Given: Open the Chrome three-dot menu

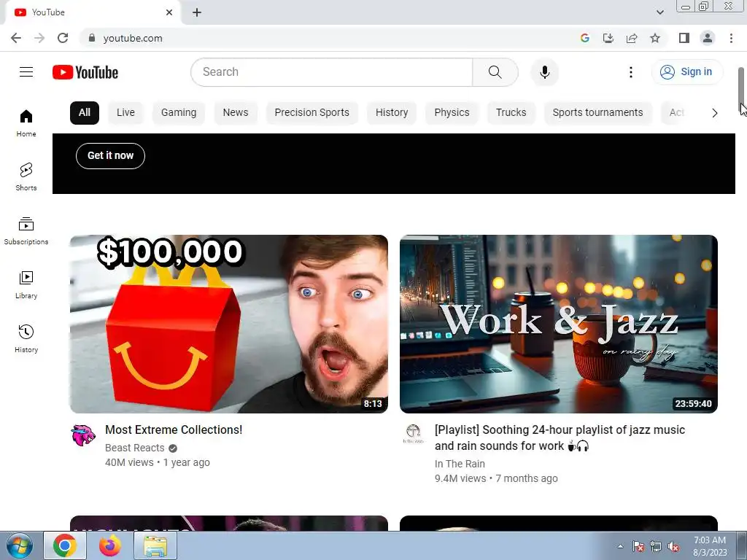Looking at the screenshot, I should [731, 38].
